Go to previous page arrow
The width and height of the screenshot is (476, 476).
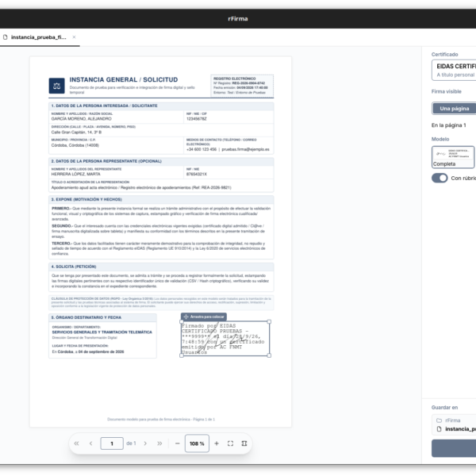tap(90, 443)
